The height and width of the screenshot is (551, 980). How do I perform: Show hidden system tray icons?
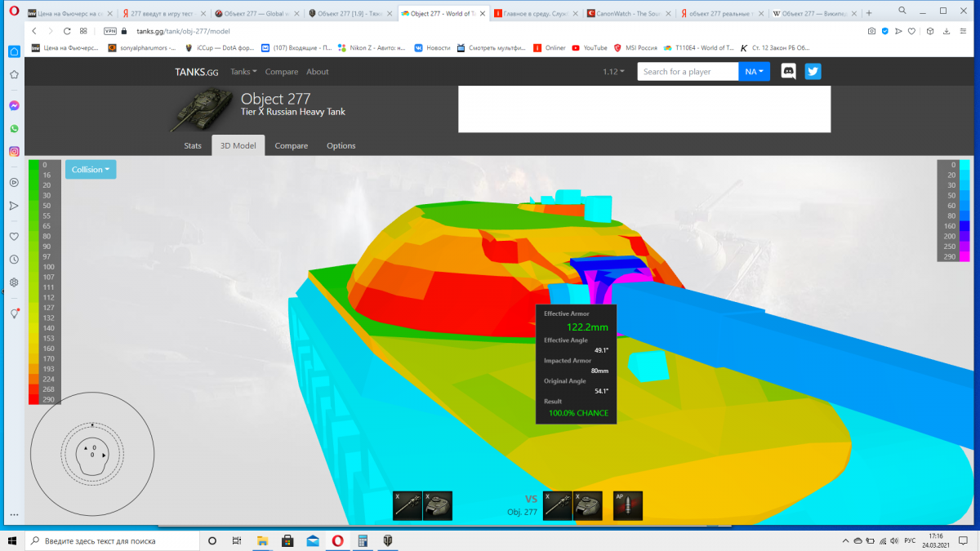click(x=844, y=540)
